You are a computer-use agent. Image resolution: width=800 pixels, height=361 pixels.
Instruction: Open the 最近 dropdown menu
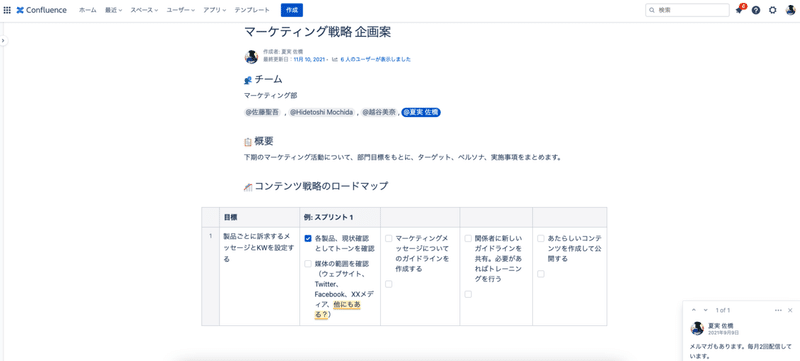113,10
